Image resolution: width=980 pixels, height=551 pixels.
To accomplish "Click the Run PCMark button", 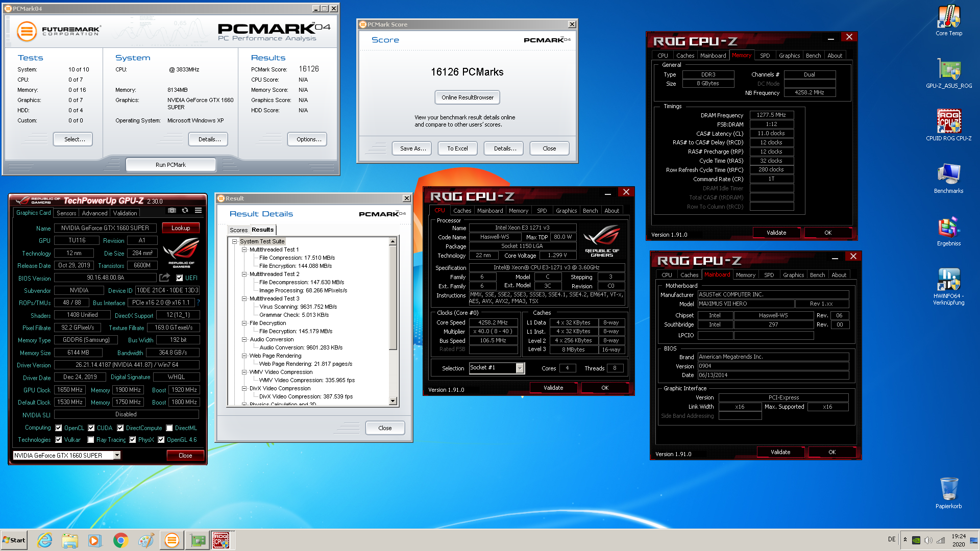I will pyautogui.click(x=170, y=165).
